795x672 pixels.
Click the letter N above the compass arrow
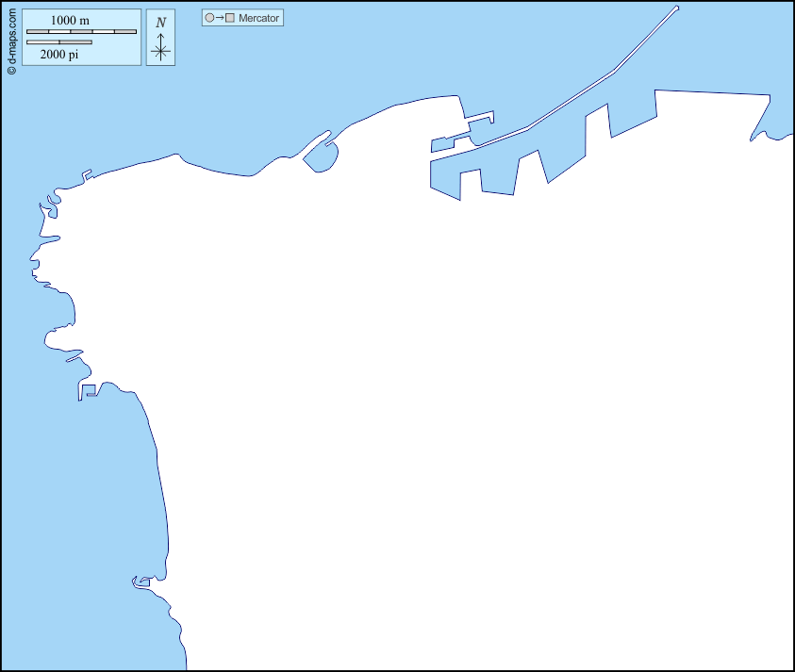click(161, 23)
